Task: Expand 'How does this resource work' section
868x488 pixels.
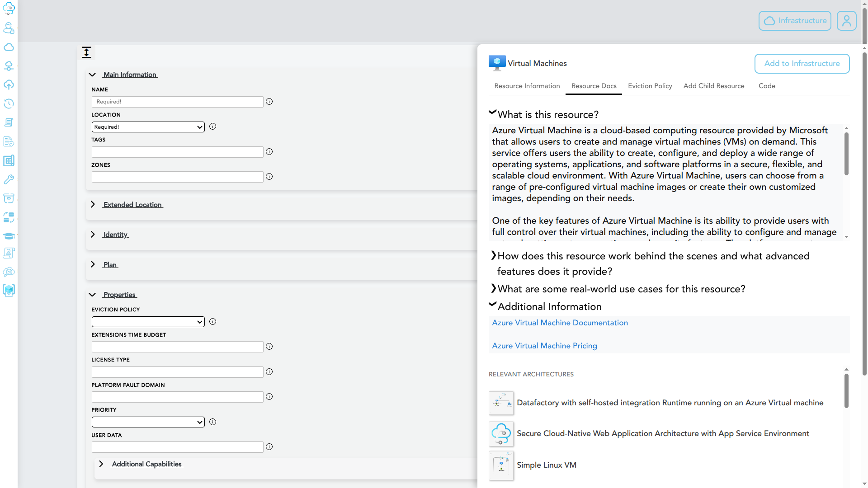Action: click(494, 256)
